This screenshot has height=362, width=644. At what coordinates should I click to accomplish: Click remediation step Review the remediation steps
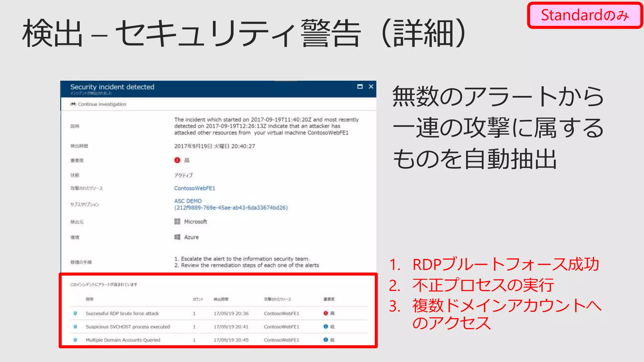pyautogui.click(x=247, y=265)
